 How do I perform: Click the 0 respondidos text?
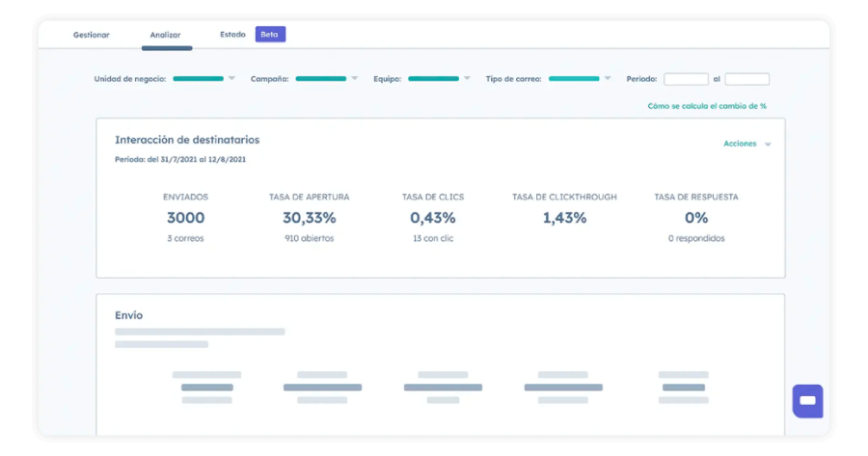pos(696,238)
